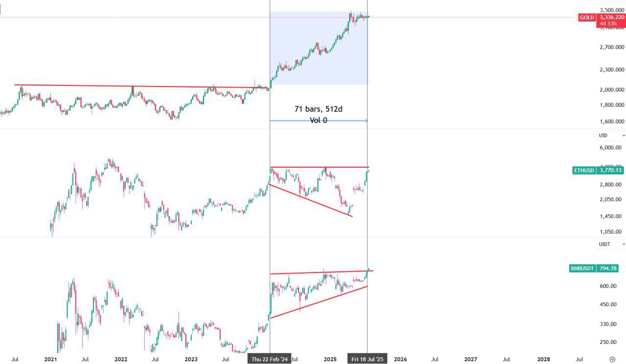Select the ETHUSD descending lower trend line

point(311,200)
